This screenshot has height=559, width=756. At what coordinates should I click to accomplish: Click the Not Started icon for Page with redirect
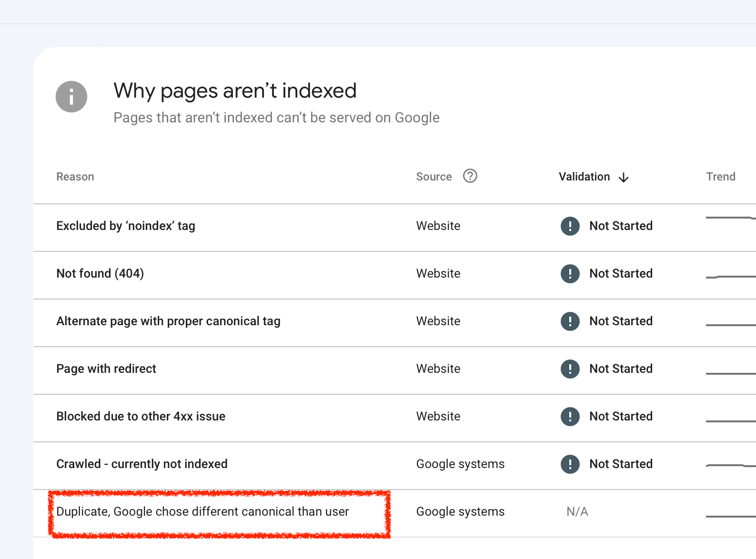pos(570,369)
